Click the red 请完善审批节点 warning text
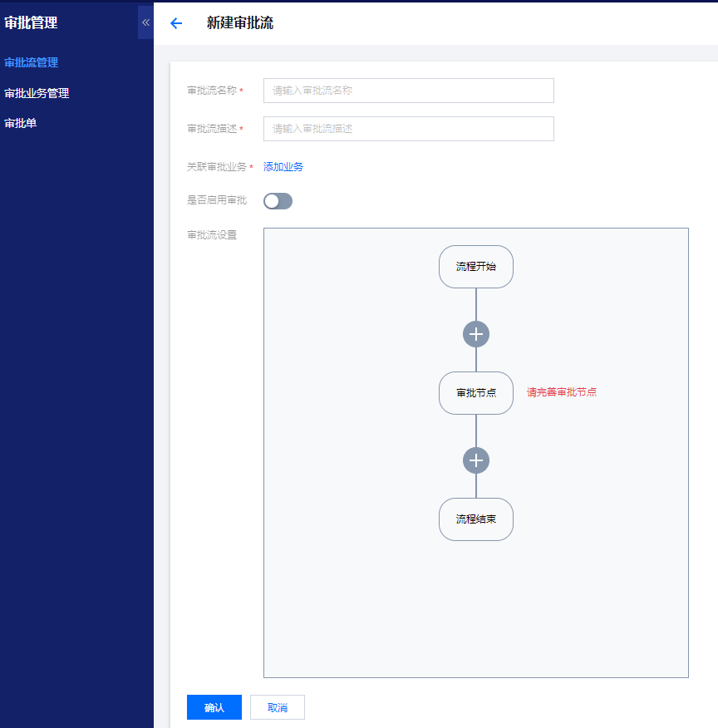This screenshot has width=718, height=728. click(562, 392)
